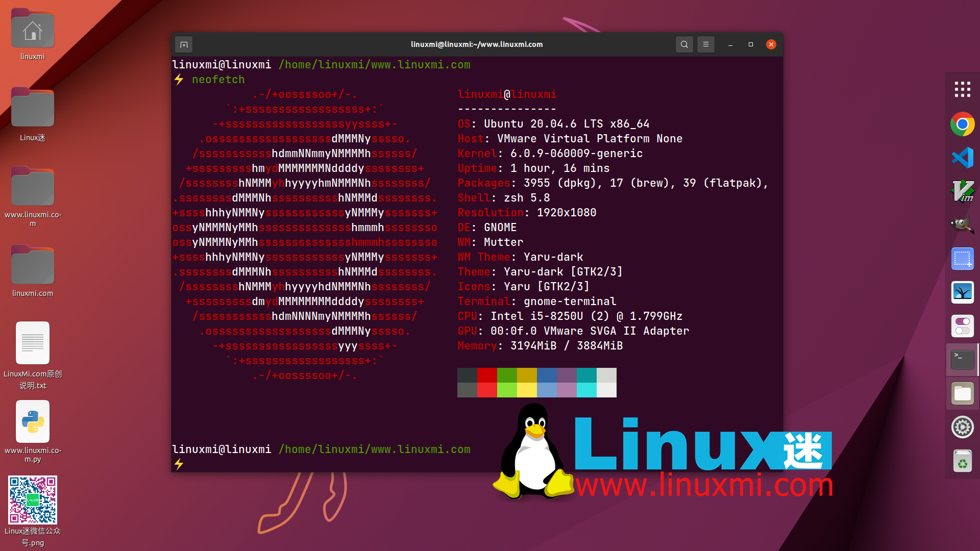Click the dark blue swatch in top palette row
The height and width of the screenshot is (551, 980).
[547, 375]
